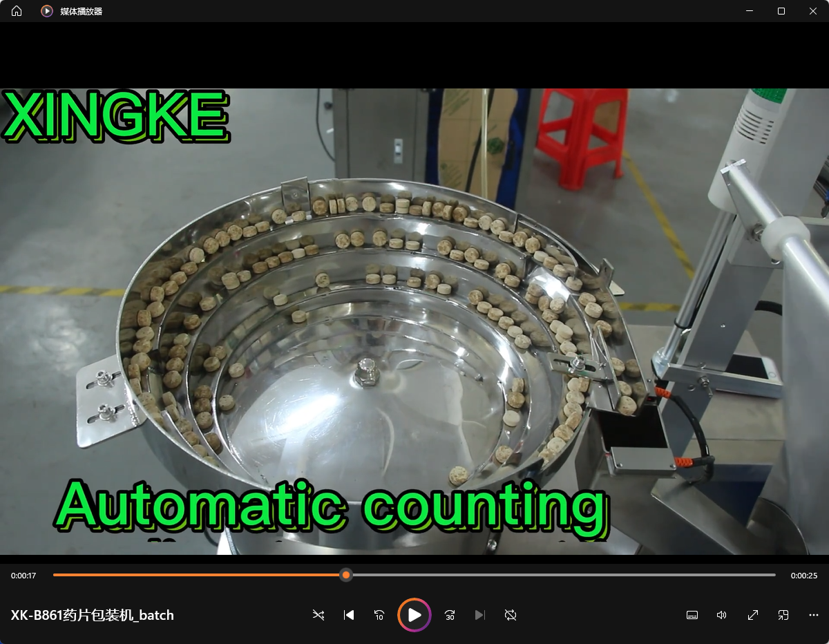Screen dimensions: 829x644
Task: Open the volume control
Action: tap(721, 615)
